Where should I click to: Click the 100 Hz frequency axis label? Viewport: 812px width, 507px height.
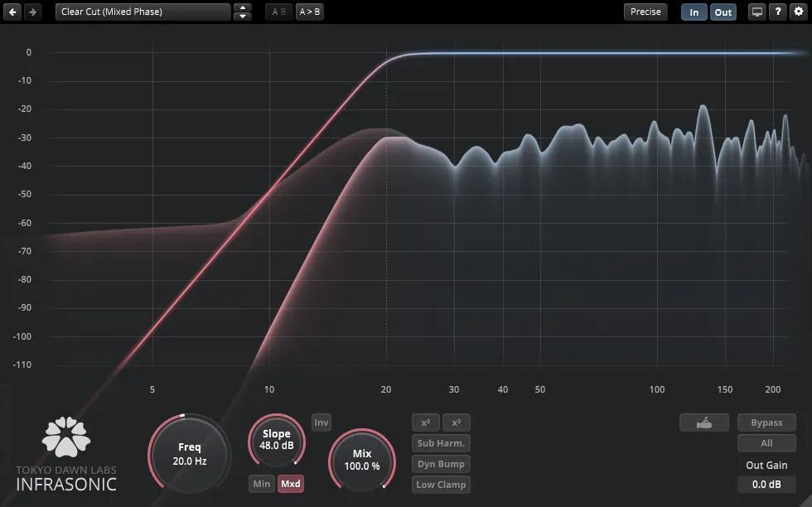tap(656, 389)
